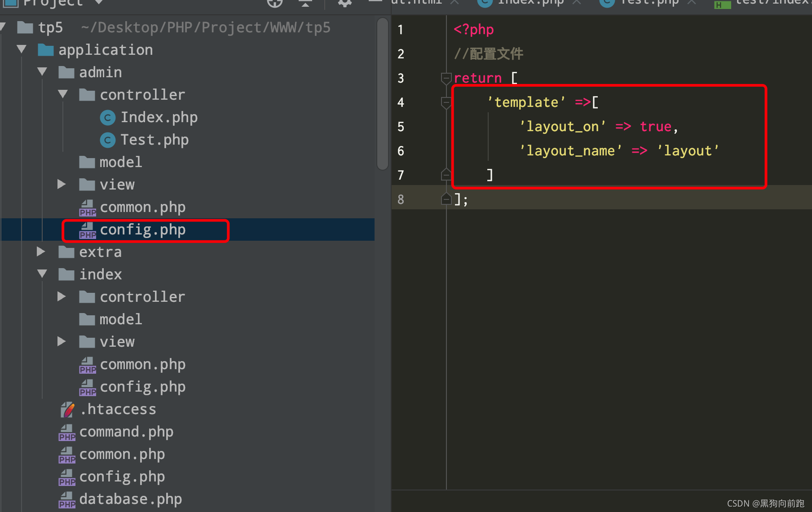Click the closing ]; on line 8
Viewport: 812px width, 512px height.
(461, 199)
